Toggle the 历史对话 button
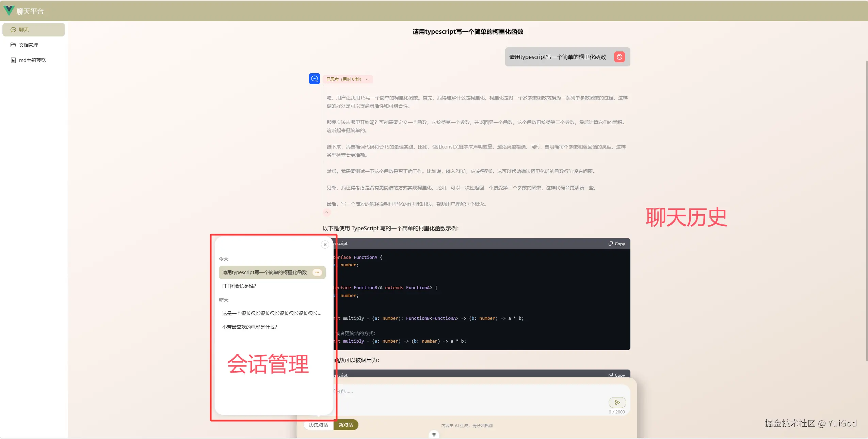The height and width of the screenshot is (439, 868). click(318, 425)
